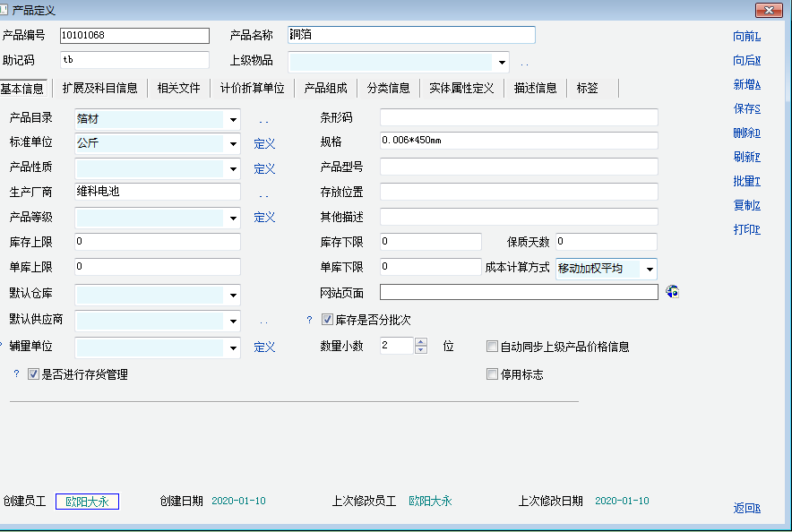Expand the 默认仓库 dropdown

click(233, 295)
